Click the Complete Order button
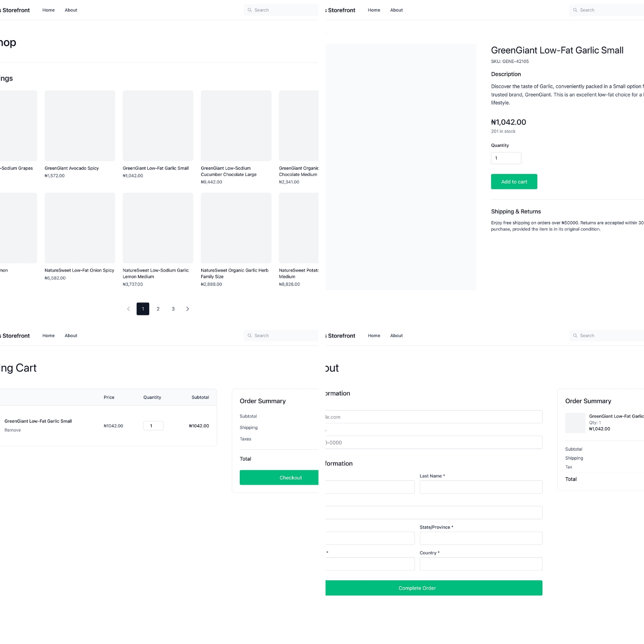Viewport: 644px width, 644px height. [x=417, y=587]
